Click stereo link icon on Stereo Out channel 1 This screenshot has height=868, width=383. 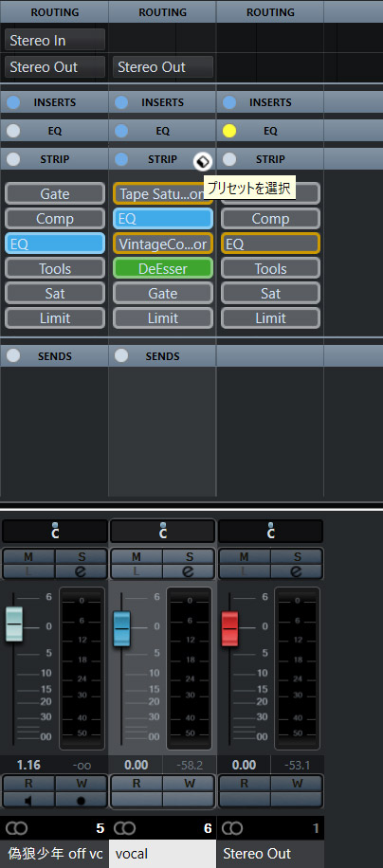pos(232,828)
